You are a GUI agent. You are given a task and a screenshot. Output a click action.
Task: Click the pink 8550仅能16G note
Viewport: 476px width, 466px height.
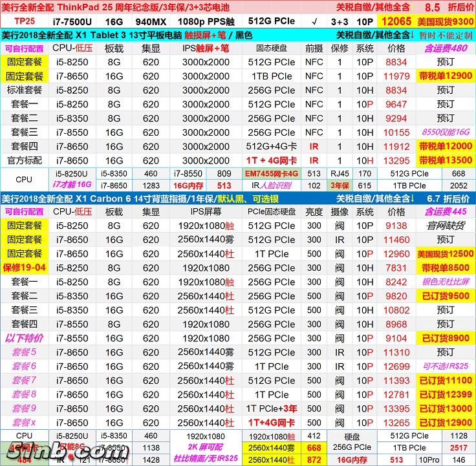pyautogui.click(x=446, y=132)
